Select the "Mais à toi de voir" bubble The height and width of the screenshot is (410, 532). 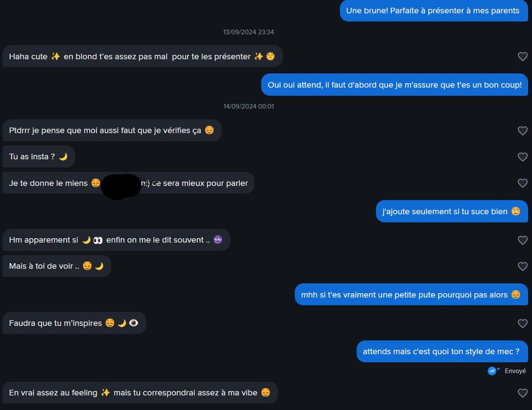point(57,266)
